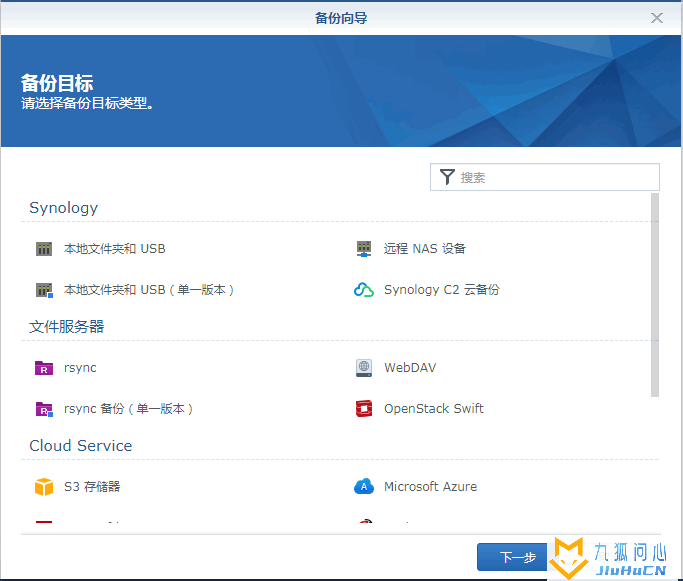Select 本地文件夹和 USB text label
Screen dimensions: 683x581
click(x=115, y=249)
